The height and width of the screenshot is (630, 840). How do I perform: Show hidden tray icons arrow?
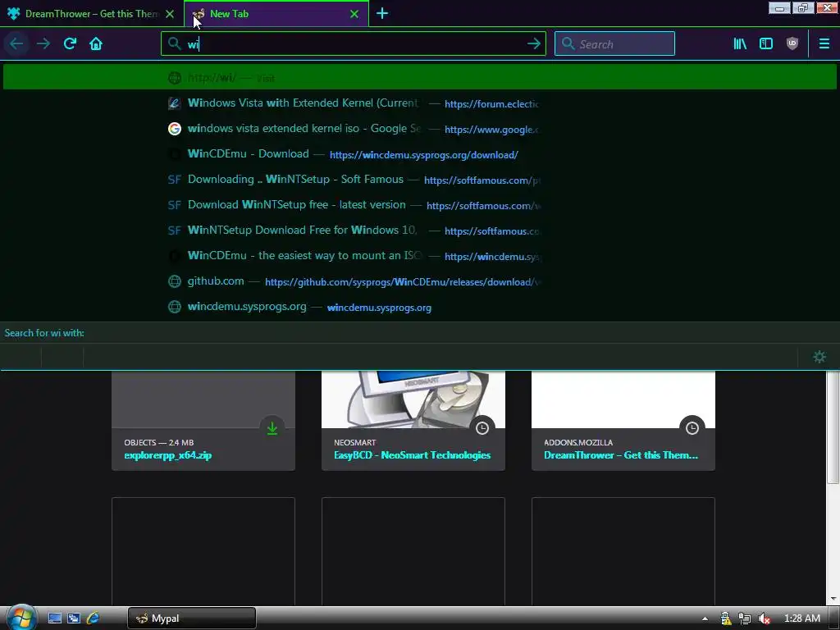pyautogui.click(x=705, y=619)
